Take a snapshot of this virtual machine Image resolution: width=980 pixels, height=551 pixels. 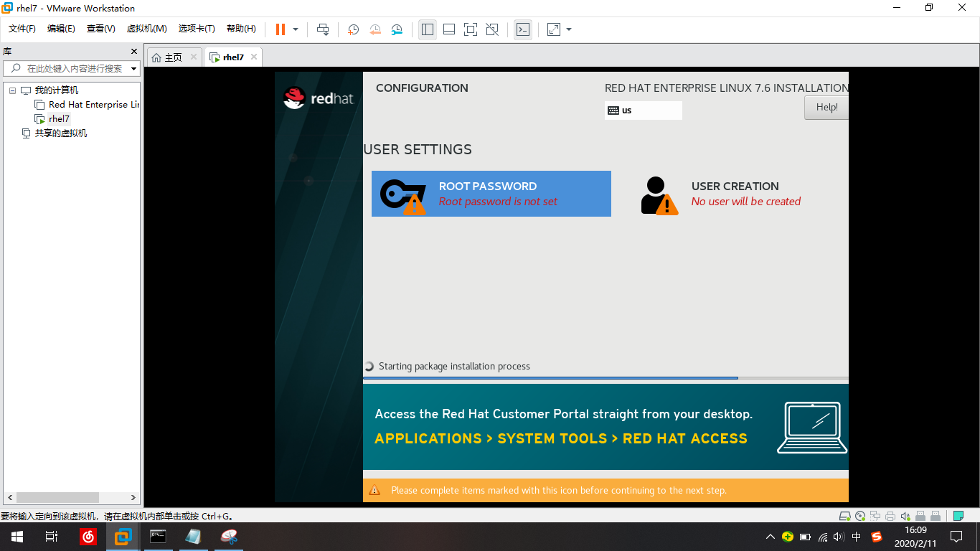tap(353, 29)
